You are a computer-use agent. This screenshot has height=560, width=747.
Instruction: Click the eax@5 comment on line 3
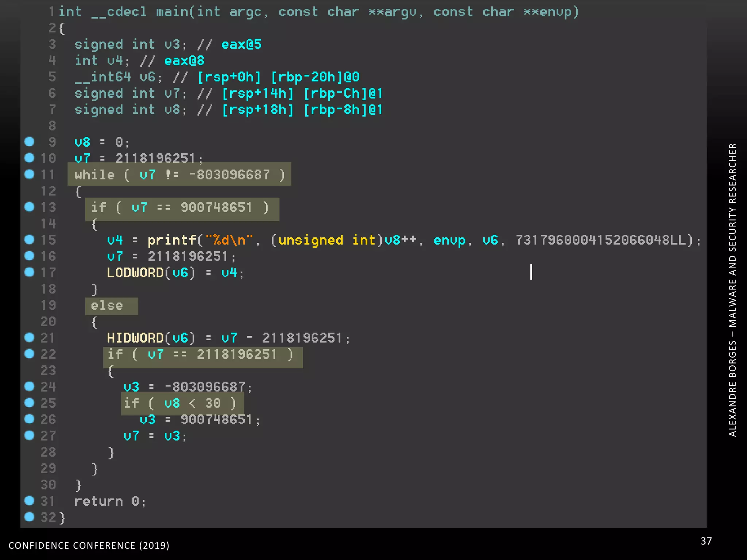pos(241,44)
